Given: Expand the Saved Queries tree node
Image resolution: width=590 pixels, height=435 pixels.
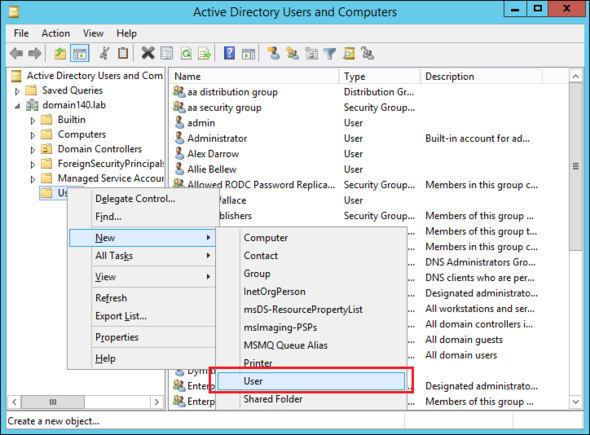Looking at the screenshot, I should click(17, 91).
